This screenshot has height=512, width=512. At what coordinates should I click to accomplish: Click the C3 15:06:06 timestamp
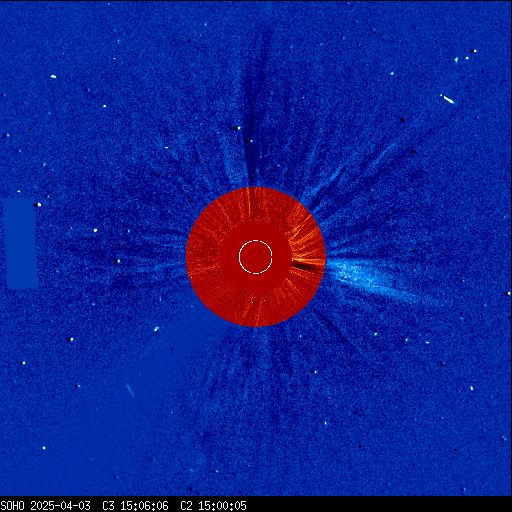tap(135, 506)
